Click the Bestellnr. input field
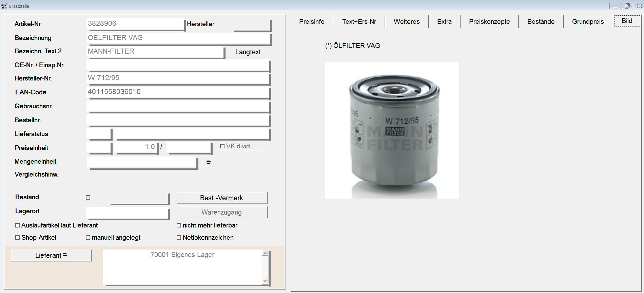Image resolution: width=644 pixels, height=293 pixels. click(178, 120)
